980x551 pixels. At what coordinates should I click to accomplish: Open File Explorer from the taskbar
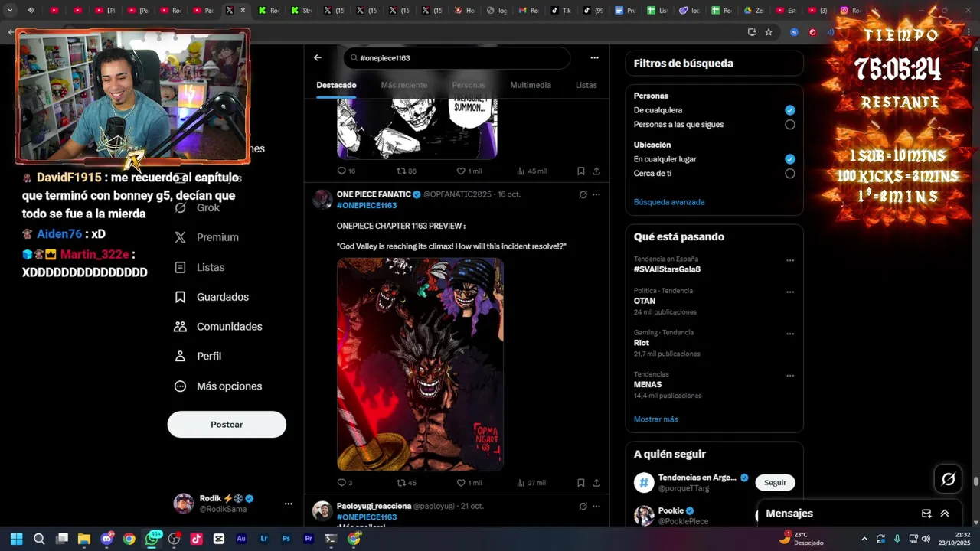coord(84,539)
